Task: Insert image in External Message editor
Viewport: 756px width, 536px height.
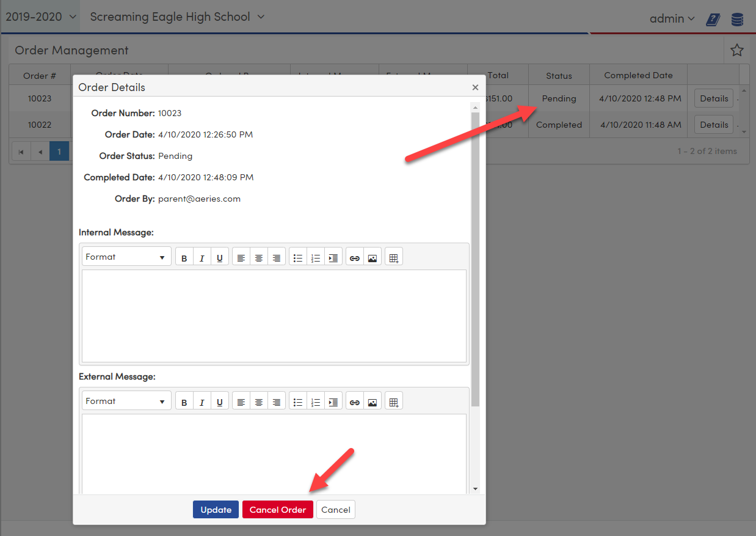Action: (373, 402)
